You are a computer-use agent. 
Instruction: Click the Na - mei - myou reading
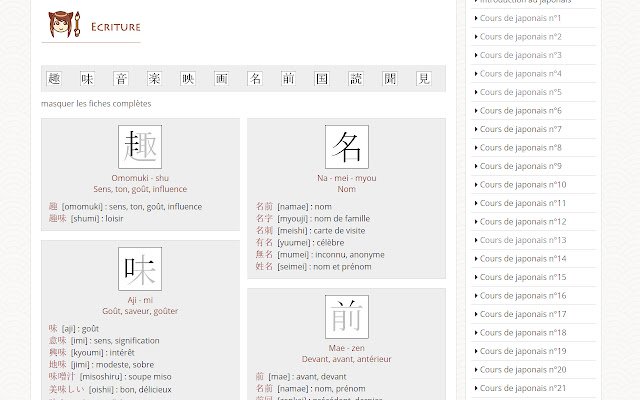click(347, 178)
